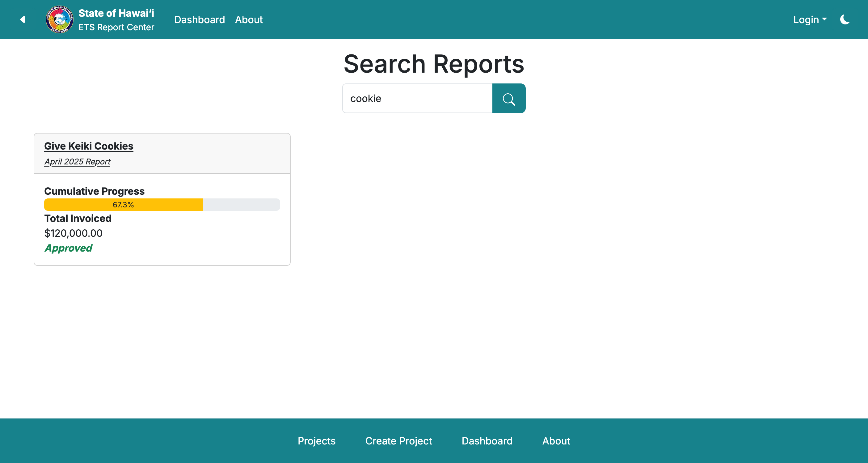Image resolution: width=868 pixels, height=463 pixels.
Task: Open the About page from the top navbar
Action: tap(249, 19)
